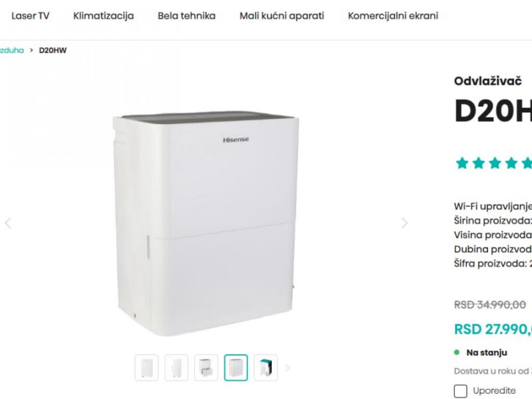Select the first dehumidifier thumbnail
The image size is (532, 399).
coord(147,368)
